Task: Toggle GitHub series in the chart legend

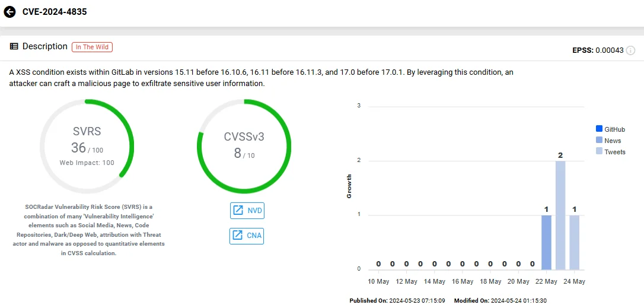Action: [610, 129]
